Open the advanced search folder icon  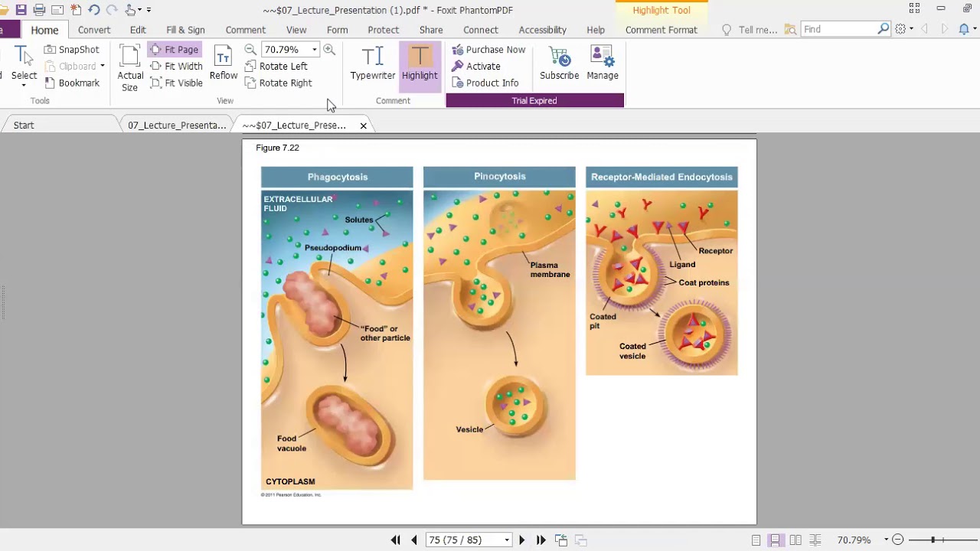(790, 30)
